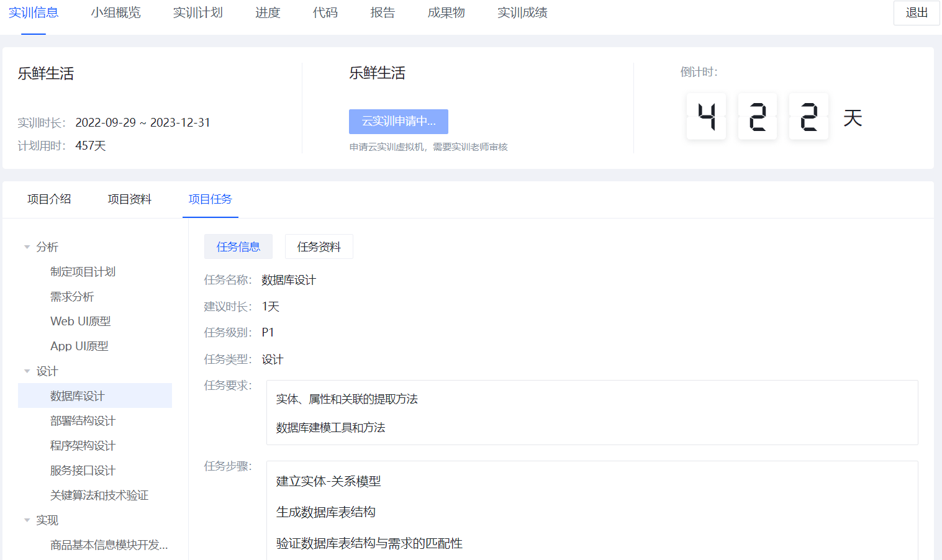Viewport: 942px width, 560px height.
Task: Open the 成果物 tab
Action: [x=446, y=12]
